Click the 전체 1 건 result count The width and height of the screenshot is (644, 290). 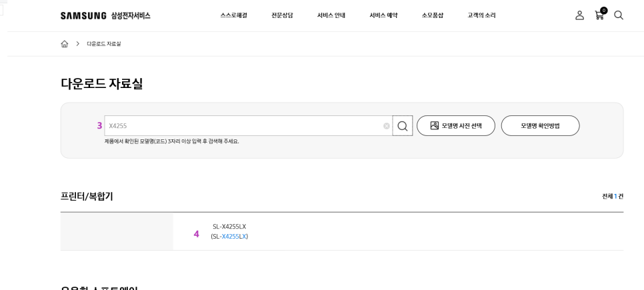click(x=613, y=197)
